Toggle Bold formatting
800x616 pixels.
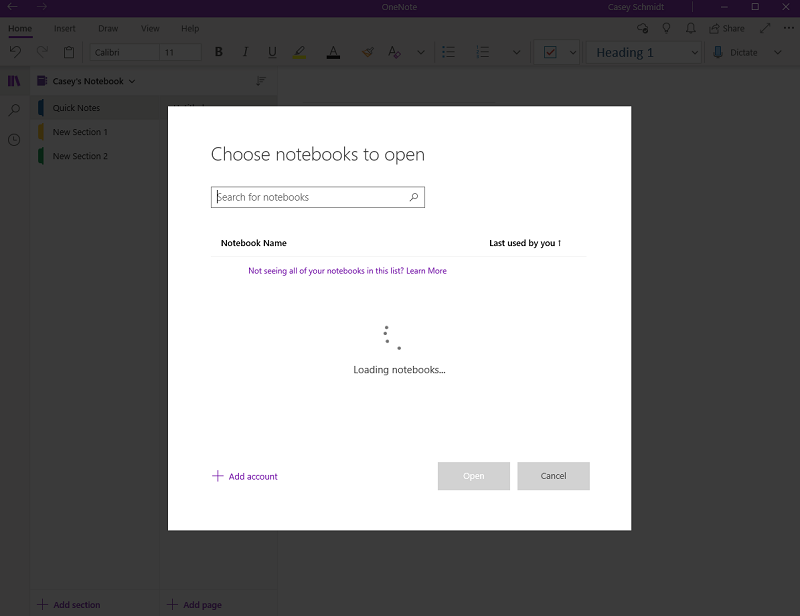point(219,52)
